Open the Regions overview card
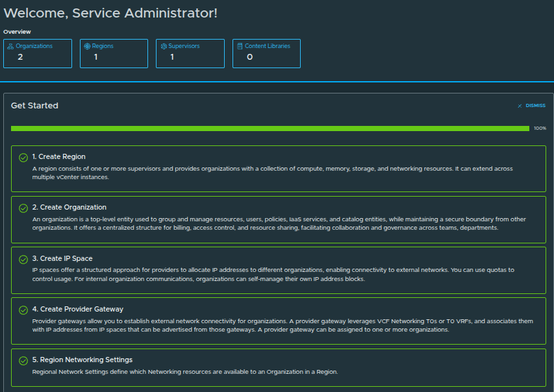 point(114,53)
